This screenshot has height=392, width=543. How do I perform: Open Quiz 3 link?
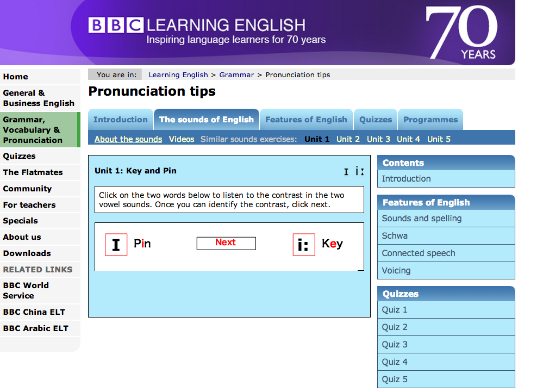(x=446, y=345)
